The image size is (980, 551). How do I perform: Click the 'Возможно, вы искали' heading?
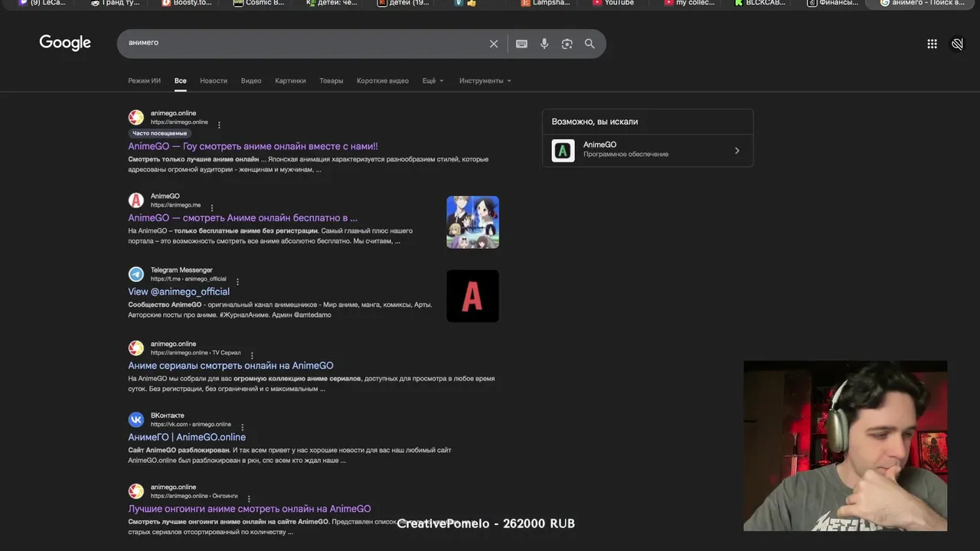coord(595,122)
